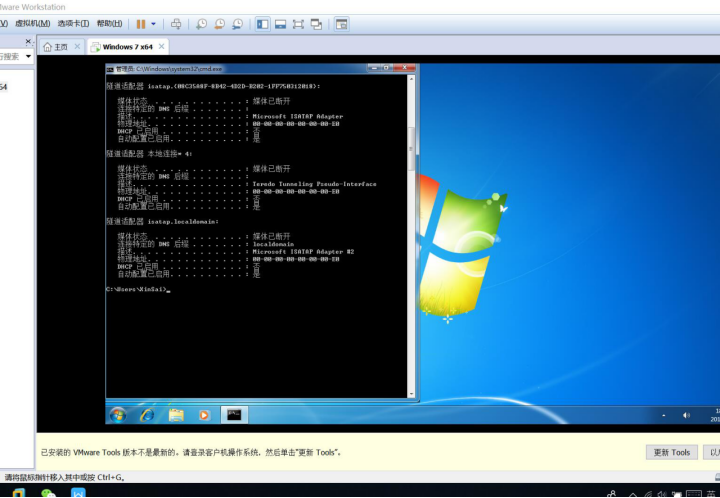This screenshot has height=498, width=720.
Task: Expand the library search dropdown arrow
Action: click(28, 56)
